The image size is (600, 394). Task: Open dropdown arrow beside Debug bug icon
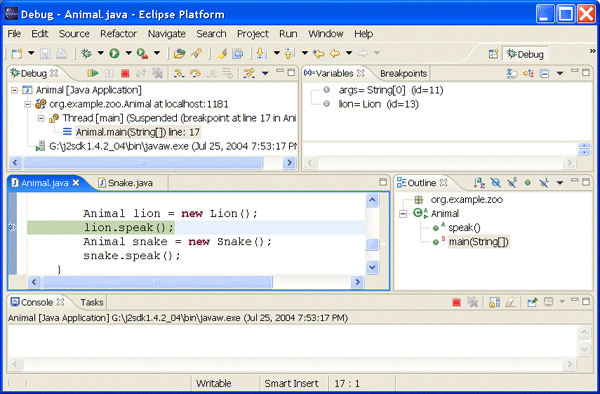point(100,54)
